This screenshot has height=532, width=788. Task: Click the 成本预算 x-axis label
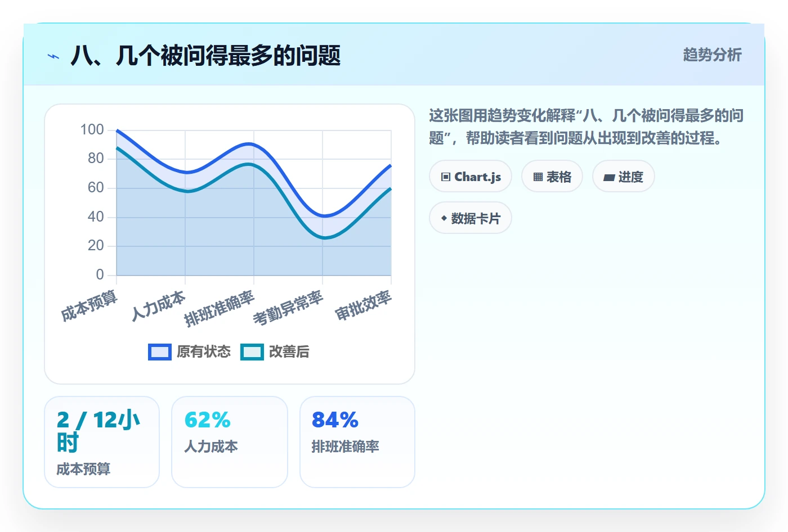point(89,306)
